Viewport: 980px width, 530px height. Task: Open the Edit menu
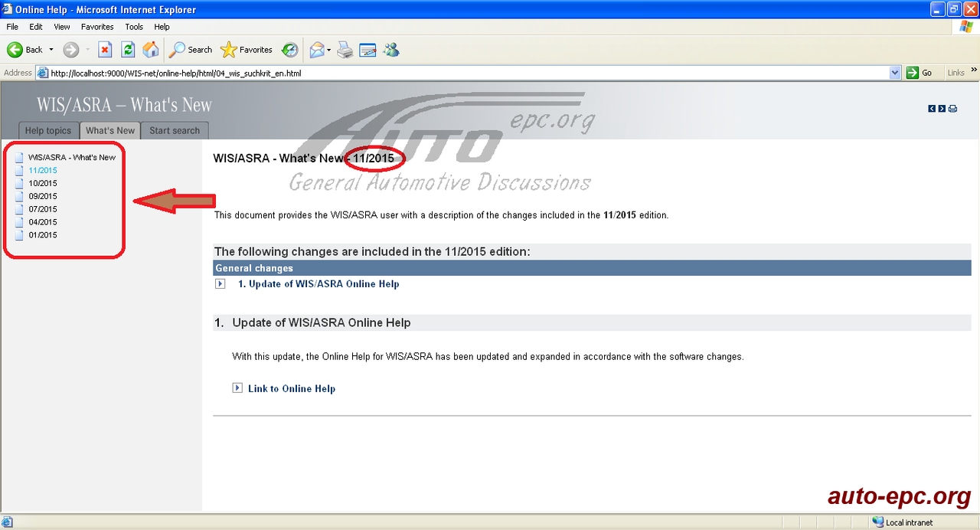point(36,27)
